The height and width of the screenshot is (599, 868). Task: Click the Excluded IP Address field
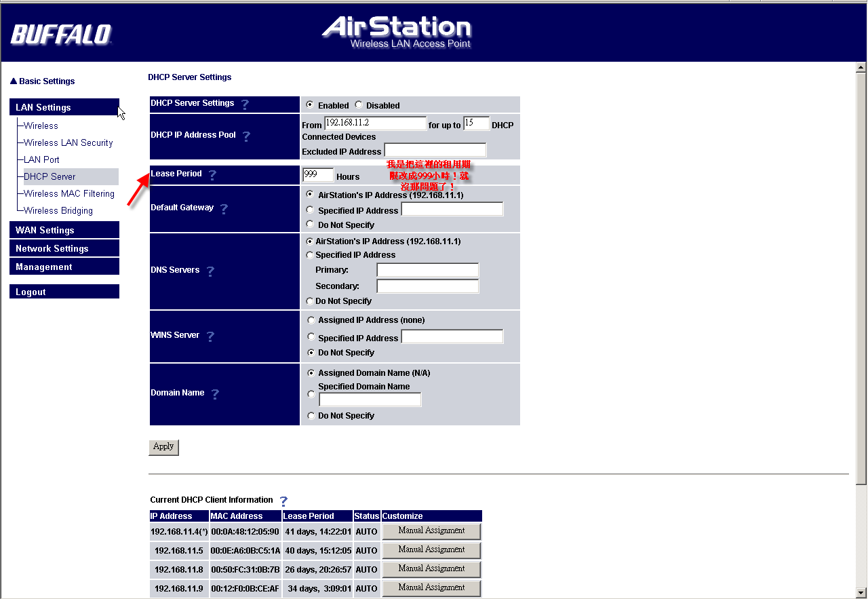click(x=435, y=151)
